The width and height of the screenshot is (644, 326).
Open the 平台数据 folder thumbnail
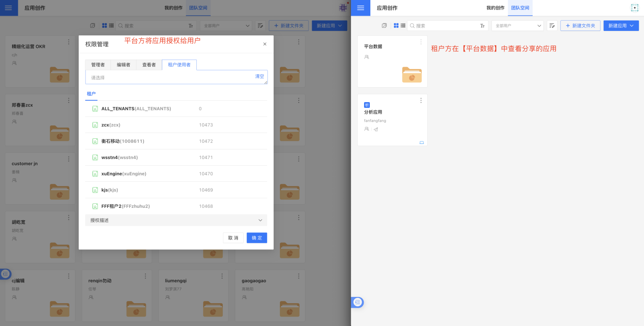point(412,74)
